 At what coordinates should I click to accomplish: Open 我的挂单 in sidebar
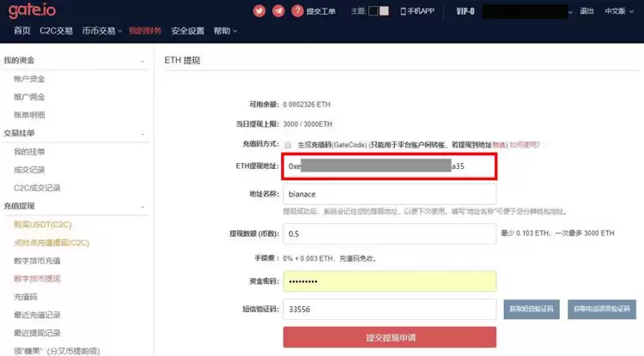coord(29,152)
